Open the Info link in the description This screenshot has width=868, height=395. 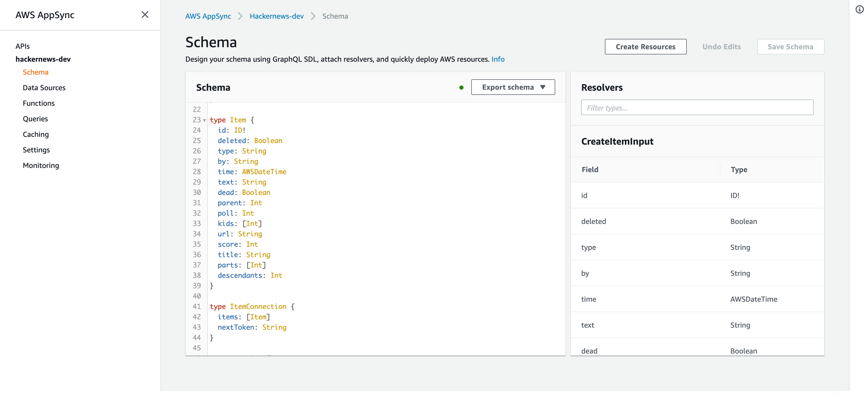pyautogui.click(x=498, y=59)
